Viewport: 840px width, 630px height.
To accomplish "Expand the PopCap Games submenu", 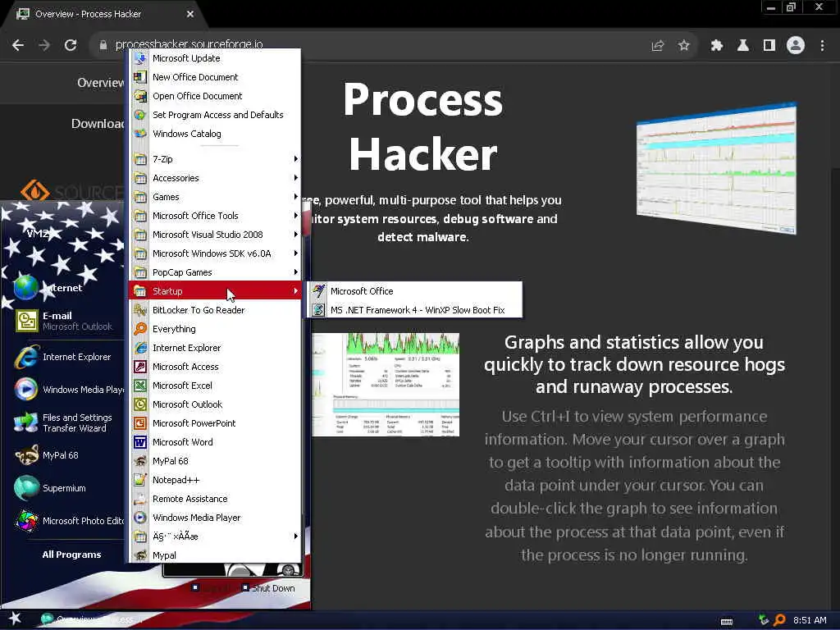I will tap(215, 272).
